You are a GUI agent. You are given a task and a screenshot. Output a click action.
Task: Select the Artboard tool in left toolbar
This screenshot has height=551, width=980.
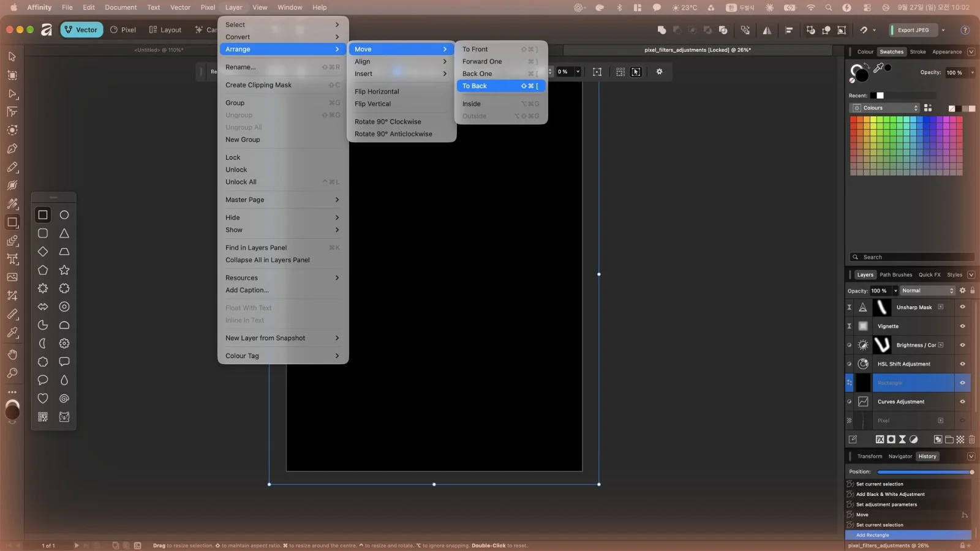12,75
